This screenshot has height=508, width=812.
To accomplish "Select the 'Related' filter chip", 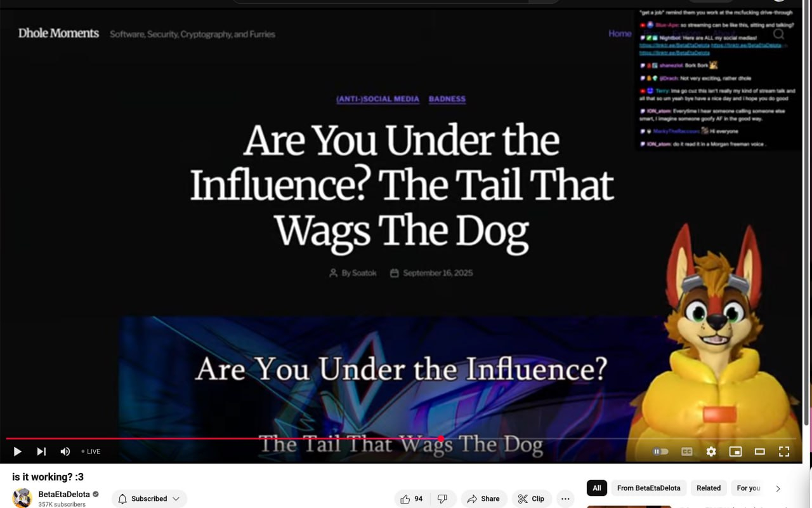I will pyautogui.click(x=709, y=488).
